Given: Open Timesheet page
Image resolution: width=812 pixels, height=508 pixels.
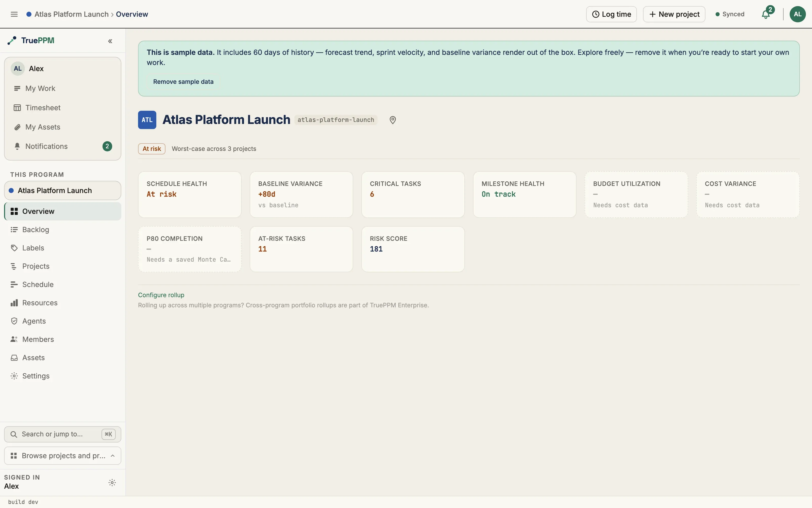Looking at the screenshot, I should [63, 108].
